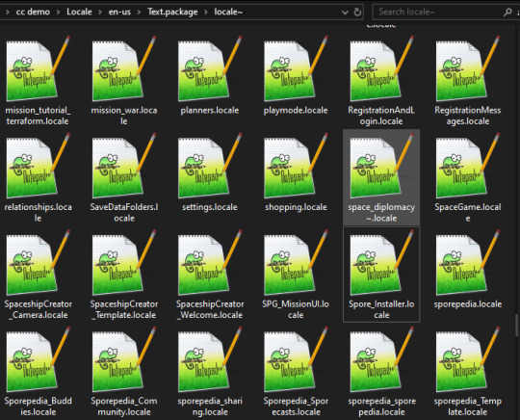Click the 'settings.locale' file name label
Viewport: 520px width, 420px height.
coord(210,207)
